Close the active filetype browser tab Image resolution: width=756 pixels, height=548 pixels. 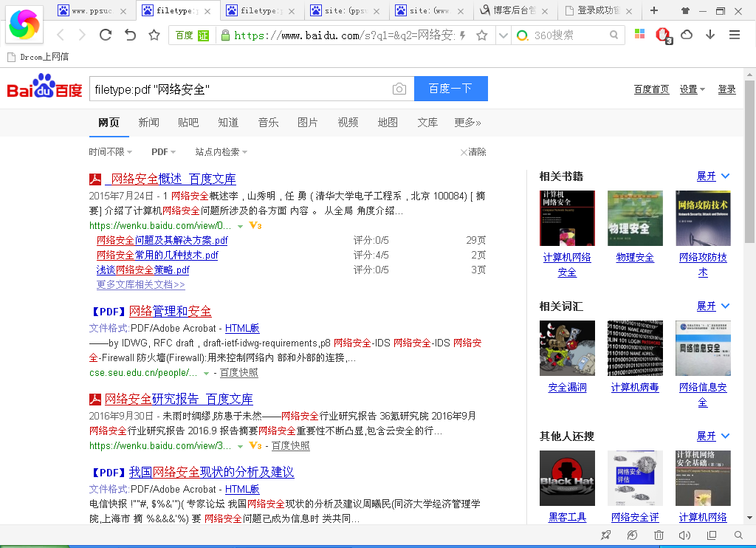[207, 11]
